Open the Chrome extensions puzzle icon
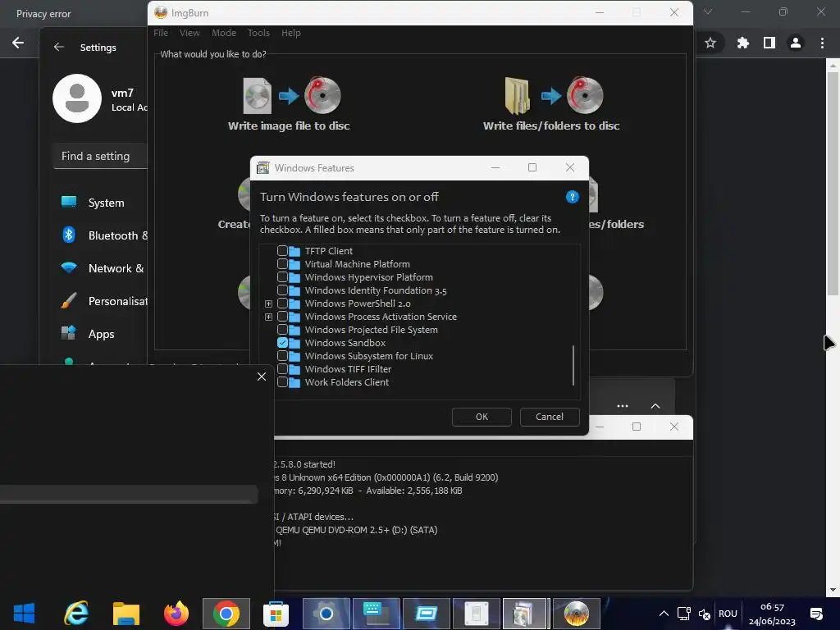The height and width of the screenshot is (630, 840). tap(742, 43)
